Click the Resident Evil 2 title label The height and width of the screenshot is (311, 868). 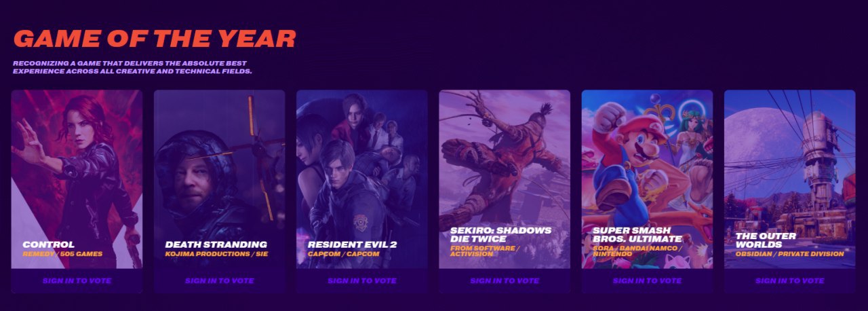pos(353,244)
